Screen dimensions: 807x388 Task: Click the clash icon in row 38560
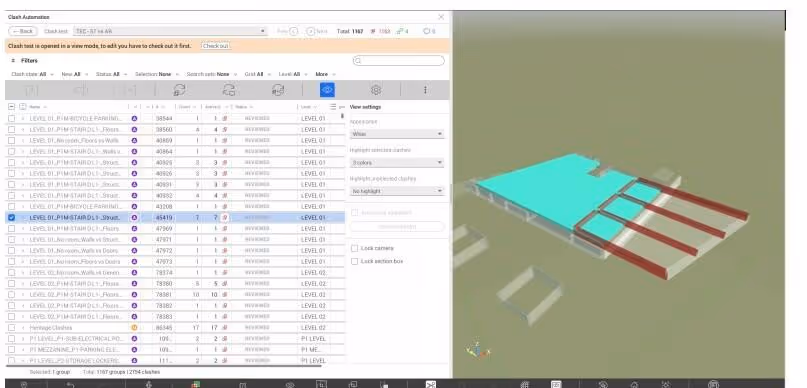tap(224, 130)
